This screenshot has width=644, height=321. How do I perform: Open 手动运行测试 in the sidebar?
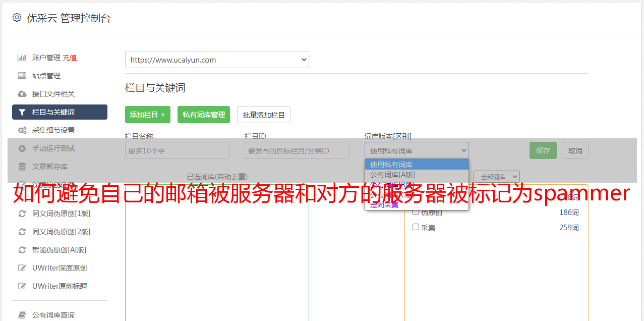click(53, 148)
